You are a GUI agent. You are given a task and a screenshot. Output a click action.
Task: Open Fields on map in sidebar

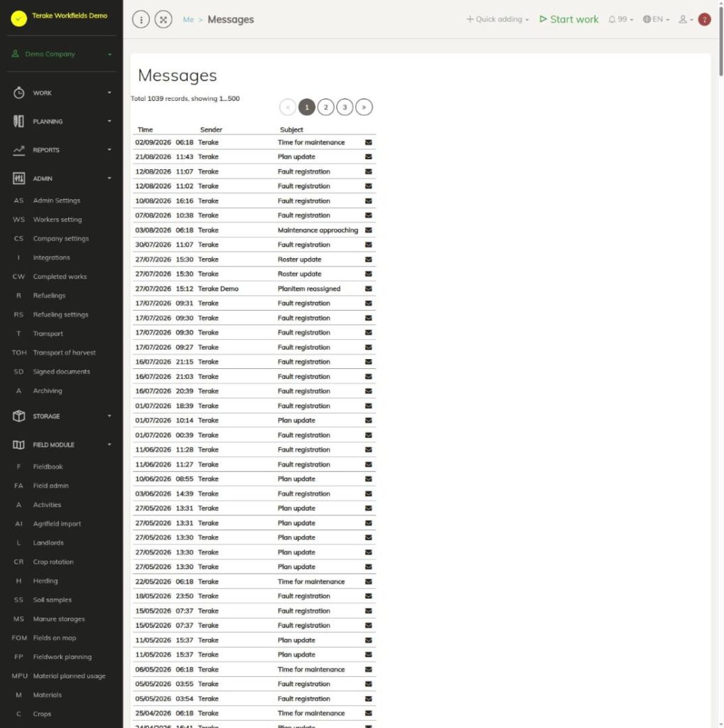(54, 638)
